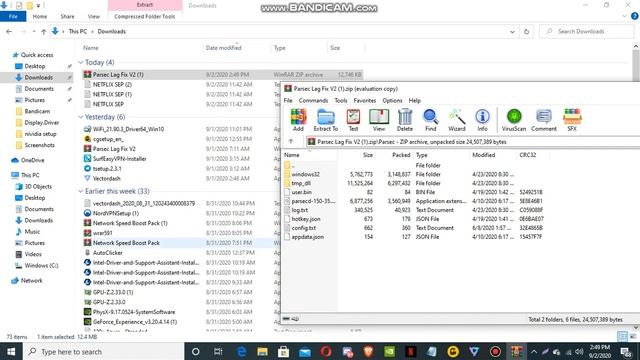Click the View icon in WinRAR toolbar
Viewport: 640px width, 360px height.
tap(379, 120)
